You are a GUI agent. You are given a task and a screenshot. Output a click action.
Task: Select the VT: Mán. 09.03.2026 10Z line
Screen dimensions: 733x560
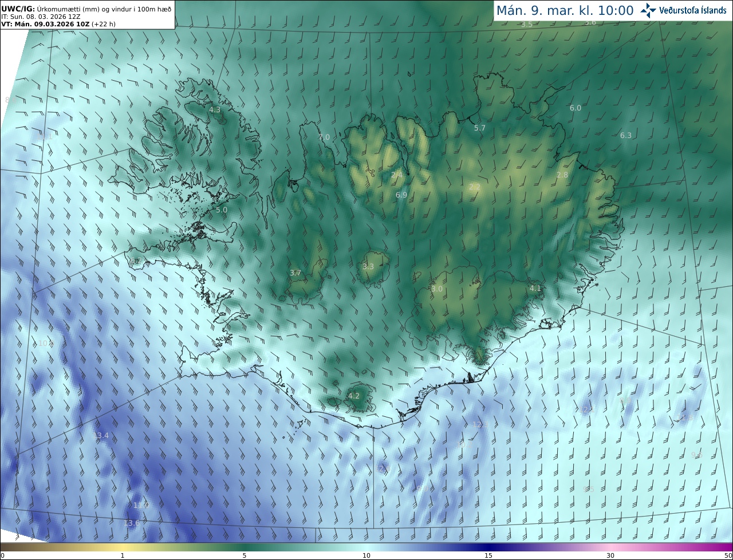(x=58, y=24)
